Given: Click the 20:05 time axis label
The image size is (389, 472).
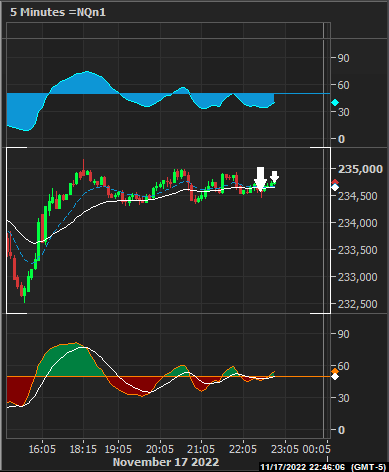Looking at the screenshot, I should (160, 449).
